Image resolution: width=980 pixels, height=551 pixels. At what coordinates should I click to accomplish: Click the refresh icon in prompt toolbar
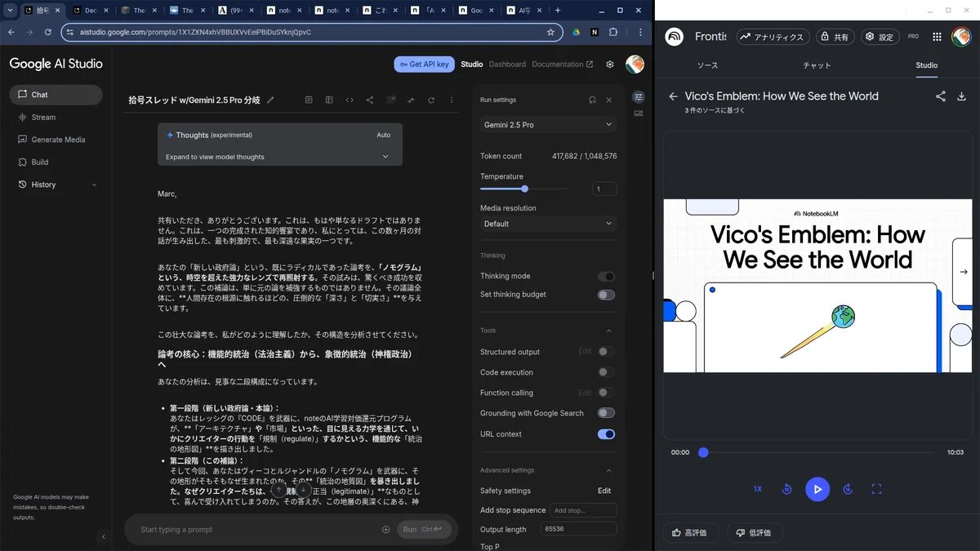pyautogui.click(x=431, y=100)
